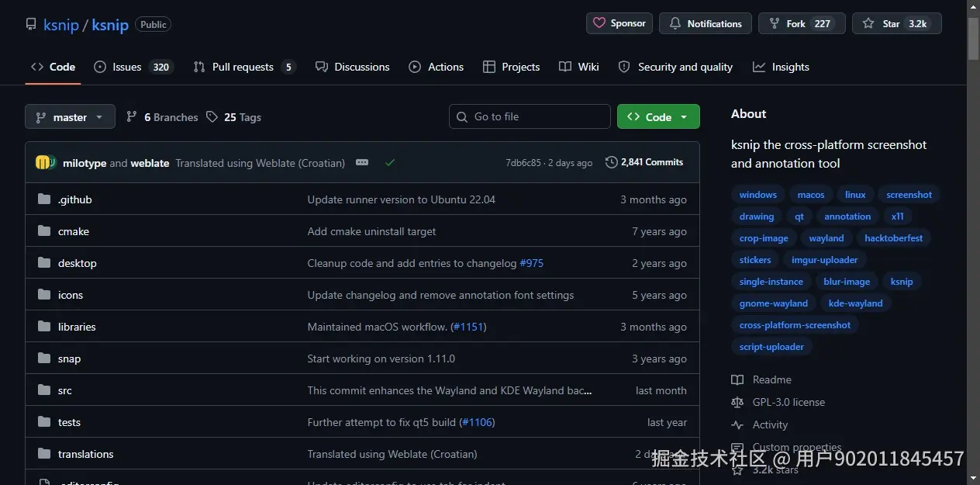Viewport: 980px width, 485px height.
Task: Open milotype author link
Action: [85, 163]
